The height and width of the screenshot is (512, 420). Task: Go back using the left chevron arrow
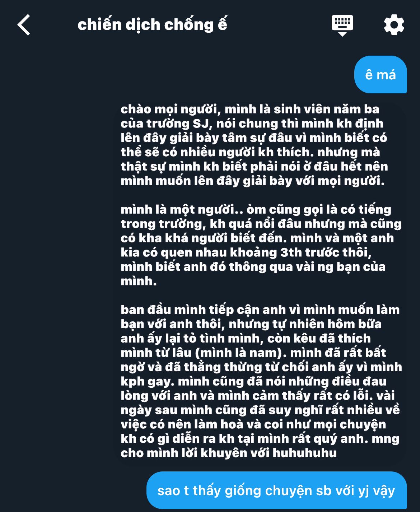(x=24, y=25)
